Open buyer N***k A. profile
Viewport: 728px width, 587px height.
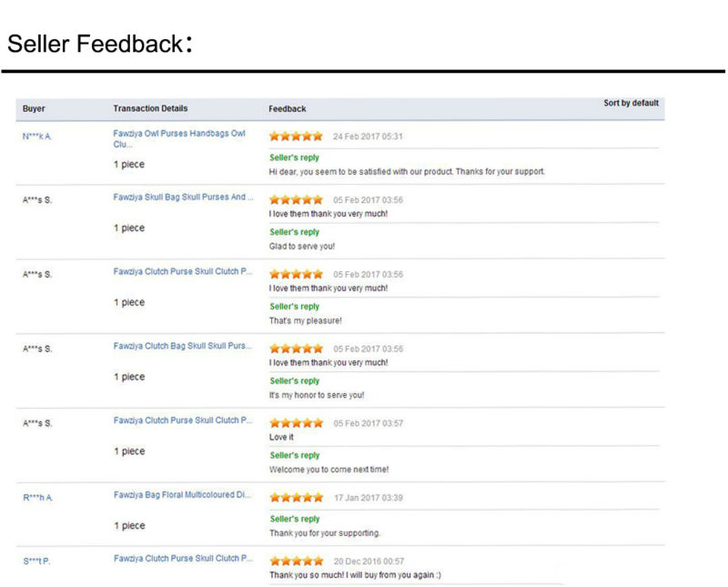tap(36, 137)
